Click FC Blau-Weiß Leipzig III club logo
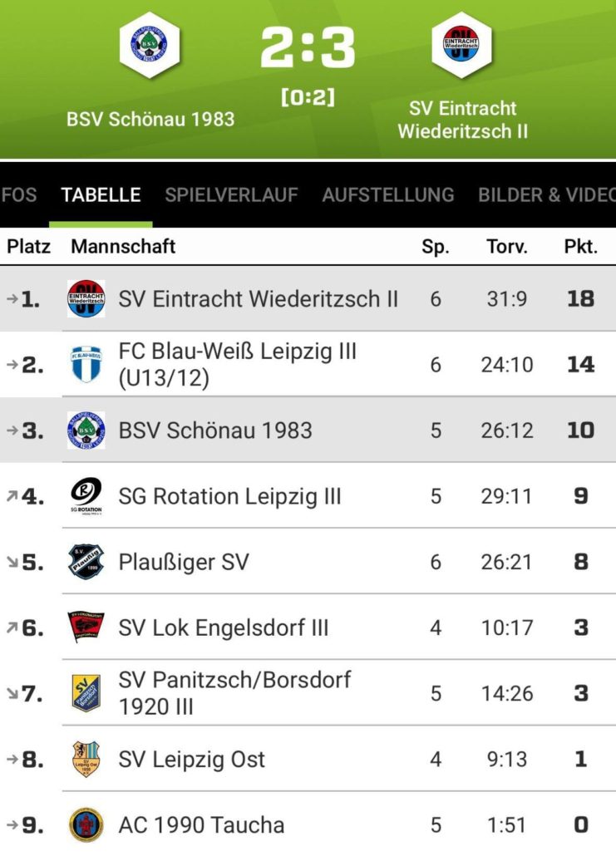The width and height of the screenshot is (616, 856). click(x=86, y=364)
